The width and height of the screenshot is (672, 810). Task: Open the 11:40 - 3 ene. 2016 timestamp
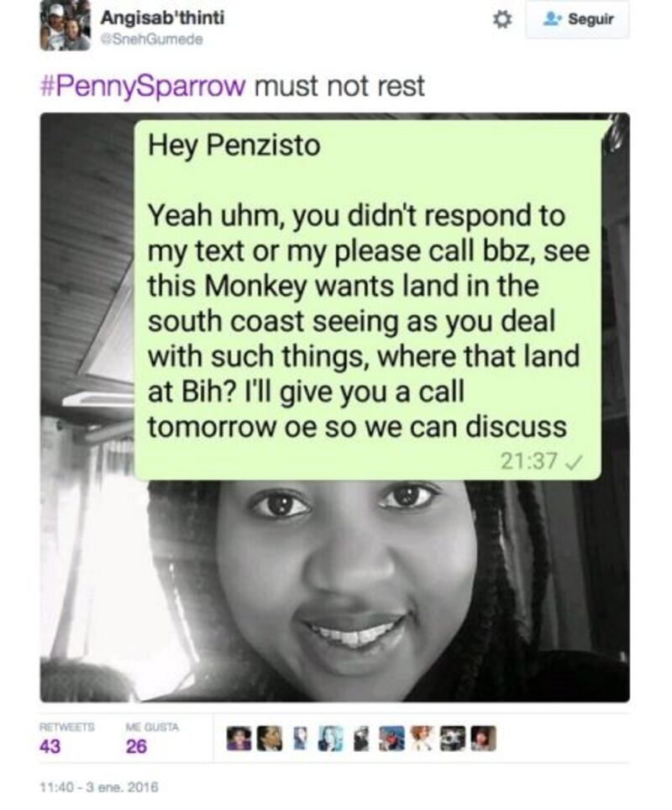point(99,787)
